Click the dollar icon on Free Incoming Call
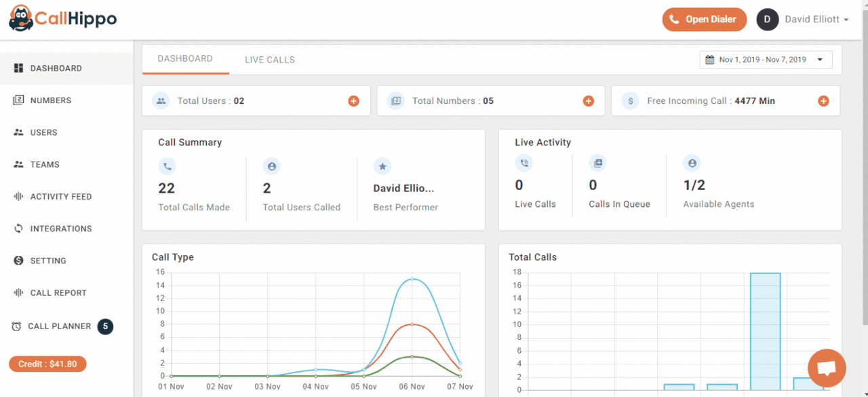The image size is (868, 397). [631, 100]
